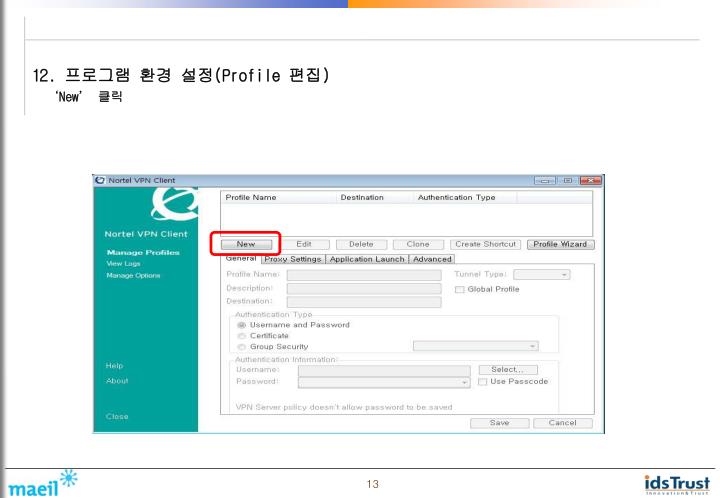Open the Password combo box dropdown

465,382
